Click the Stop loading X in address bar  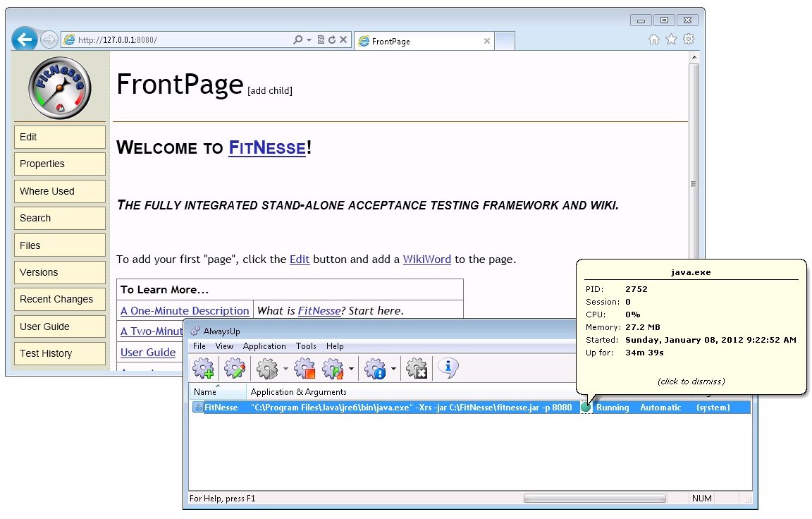pyautogui.click(x=343, y=39)
